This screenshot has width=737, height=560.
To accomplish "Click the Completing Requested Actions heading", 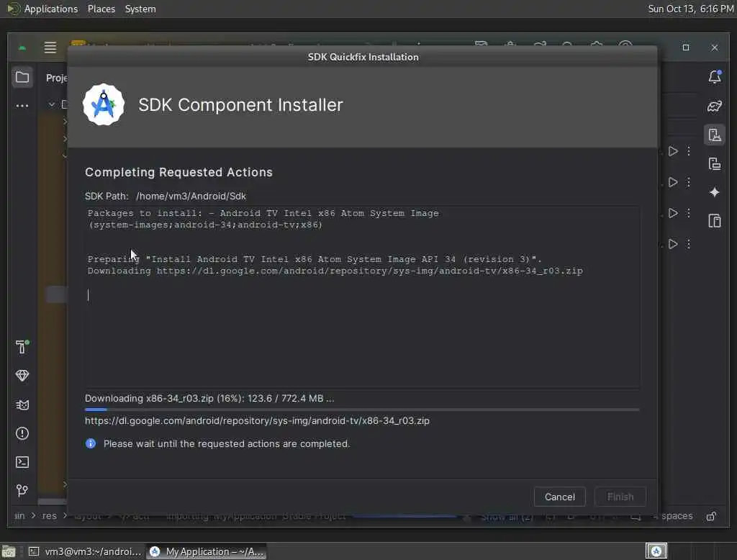I will click(x=178, y=172).
